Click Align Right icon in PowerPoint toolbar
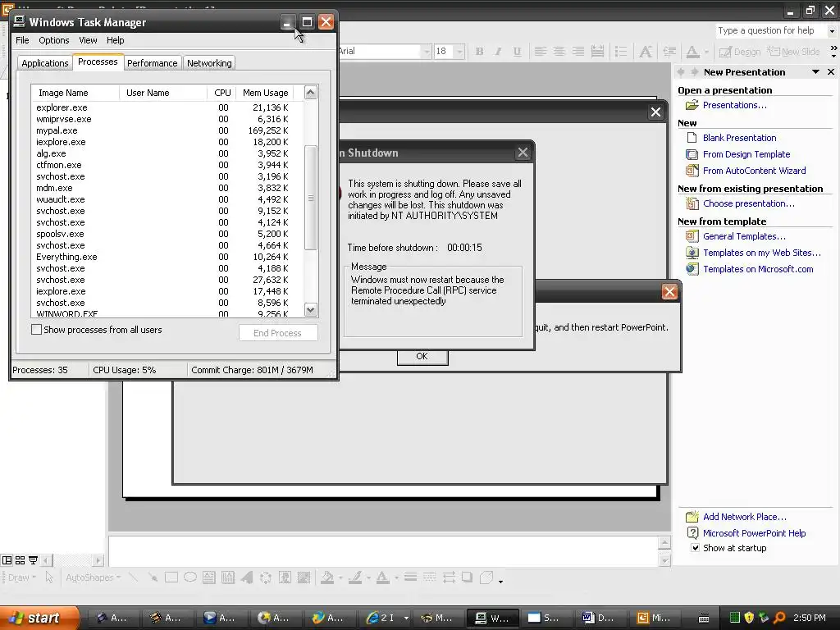The width and height of the screenshot is (840, 630). click(x=578, y=52)
